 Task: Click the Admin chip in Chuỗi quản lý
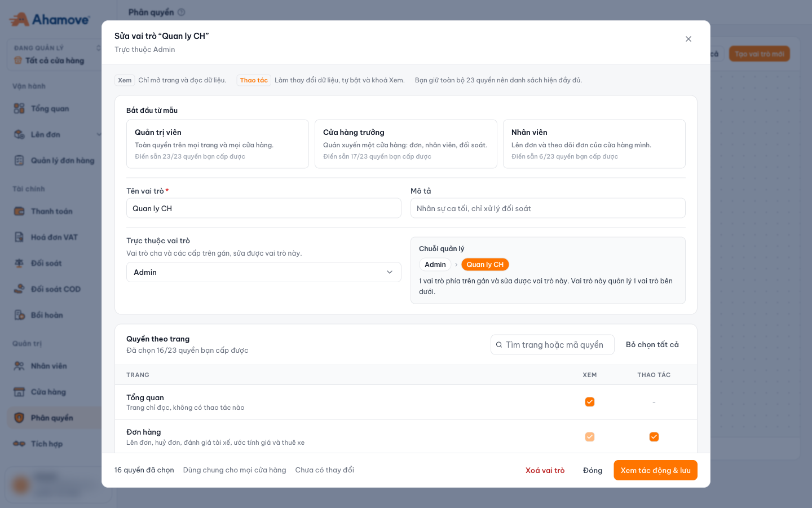click(x=435, y=265)
